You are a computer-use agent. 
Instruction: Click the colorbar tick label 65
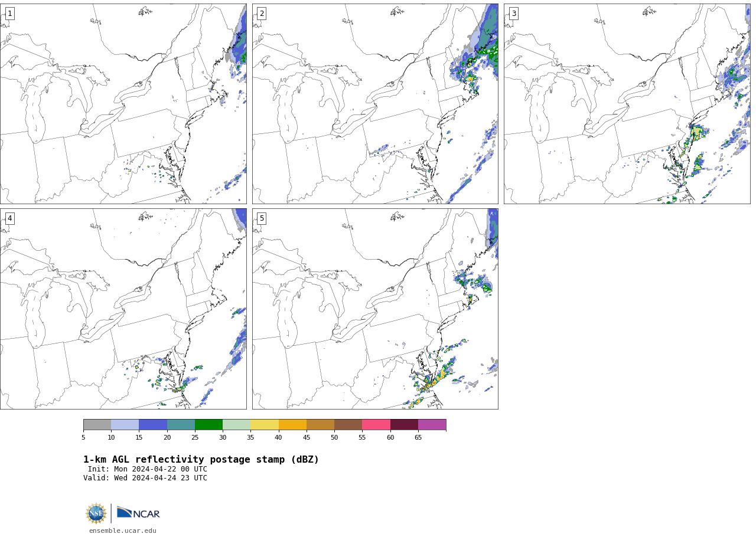(418, 437)
